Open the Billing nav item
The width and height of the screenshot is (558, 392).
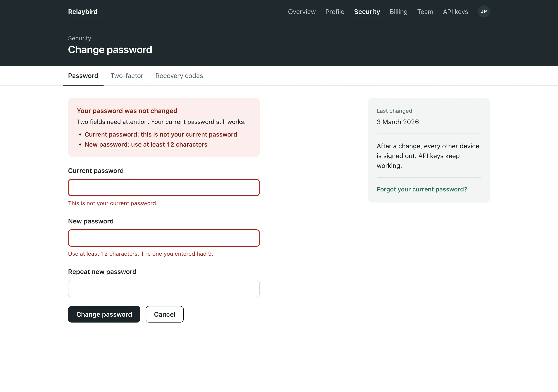tap(399, 12)
